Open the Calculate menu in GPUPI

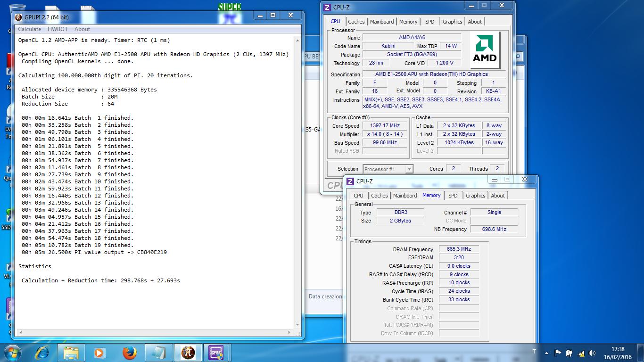point(29,29)
